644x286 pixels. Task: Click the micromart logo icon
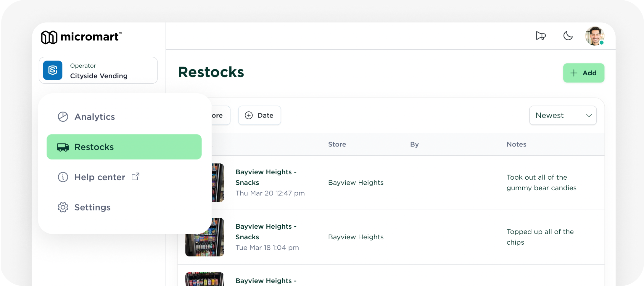click(x=49, y=37)
